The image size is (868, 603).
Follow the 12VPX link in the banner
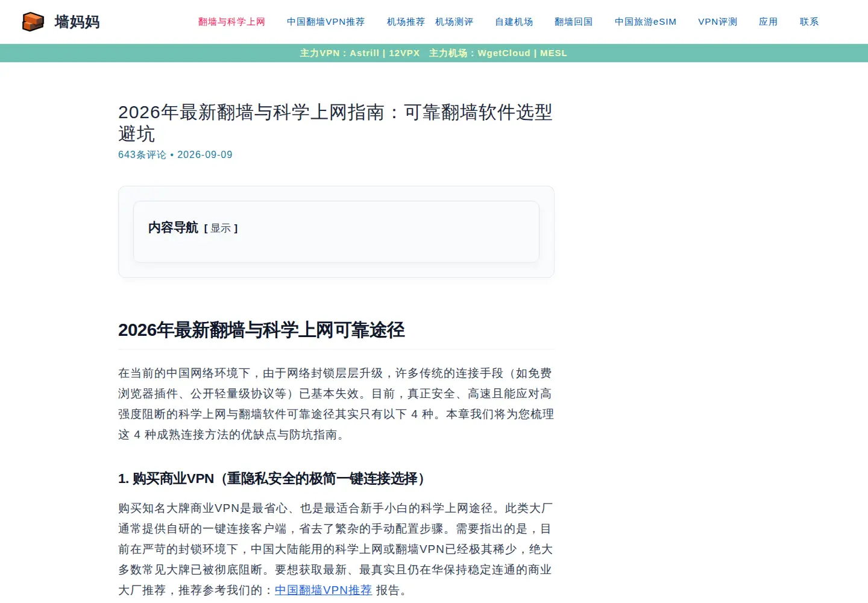(404, 53)
